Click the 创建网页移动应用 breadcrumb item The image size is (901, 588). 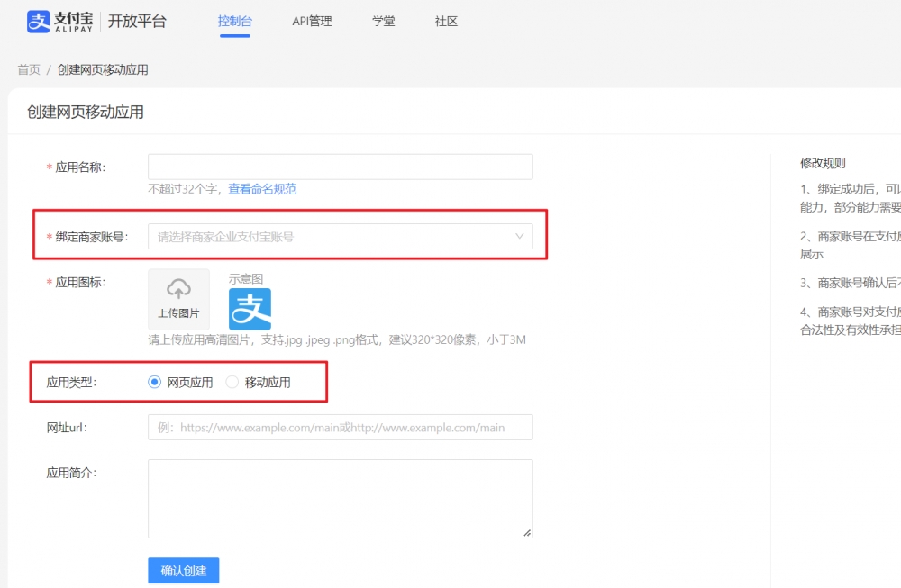point(103,70)
